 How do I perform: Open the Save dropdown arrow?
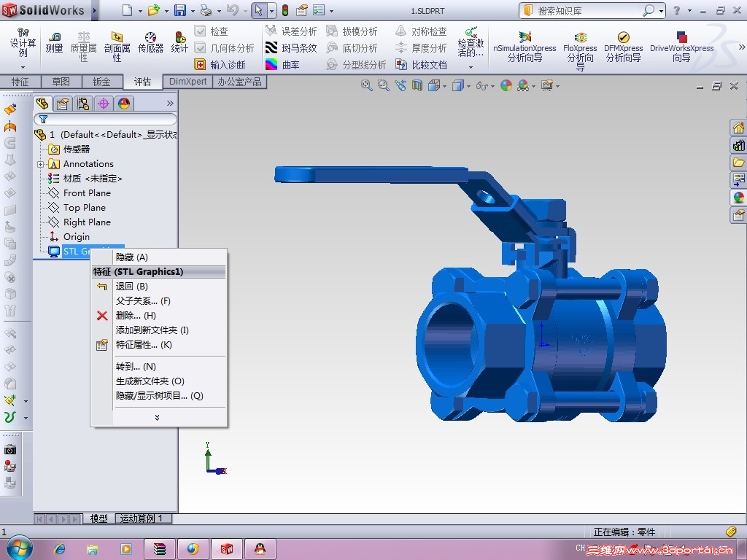193,10
